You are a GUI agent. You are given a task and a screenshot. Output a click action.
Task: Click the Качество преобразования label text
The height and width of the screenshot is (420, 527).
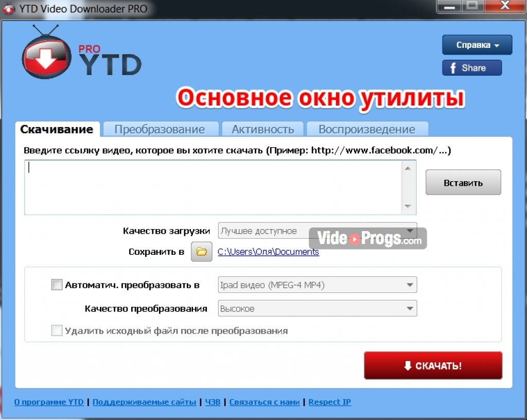(x=146, y=308)
